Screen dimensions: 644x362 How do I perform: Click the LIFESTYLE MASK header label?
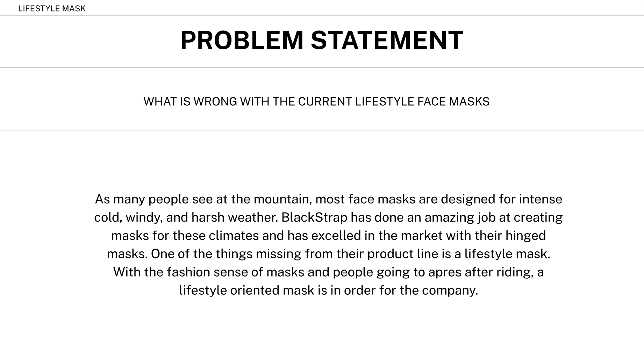tap(52, 8)
